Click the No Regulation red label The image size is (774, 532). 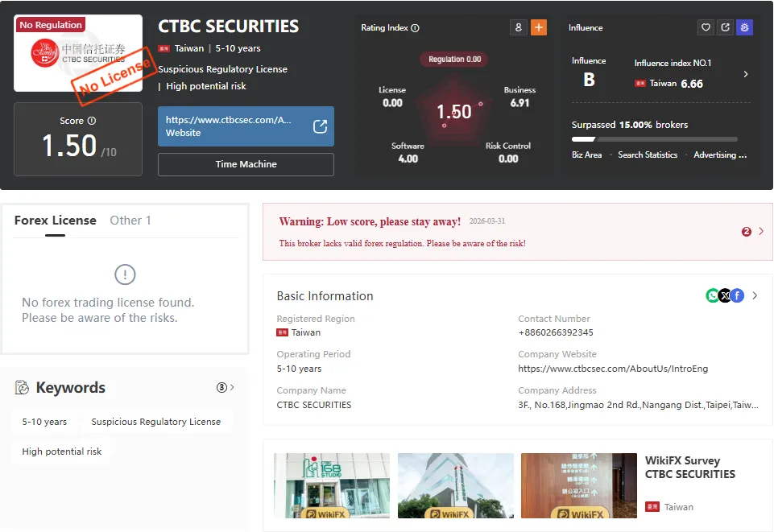tap(51, 25)
